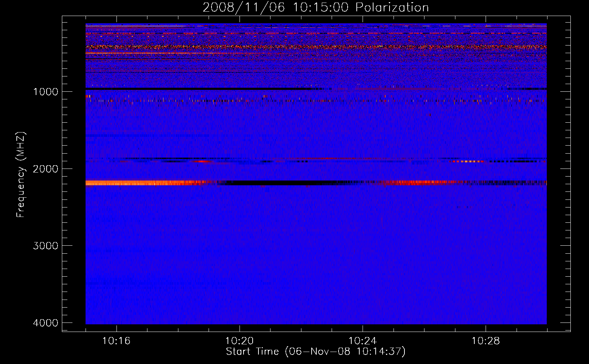Click the 10:20 time tick label
The height and width of the screenshot is (364, 589).
click(x=240, y=341)
